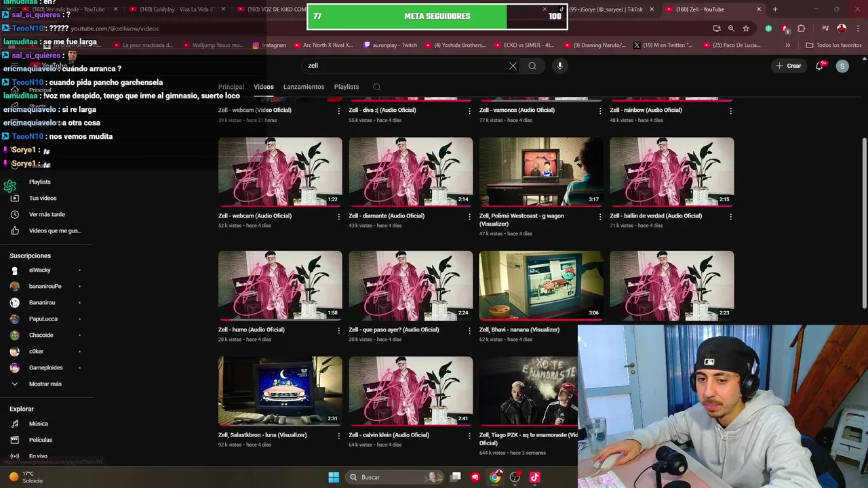Open the Chrome three-dot menu
This screenshot has width=868, height=488.
point(857,28)
